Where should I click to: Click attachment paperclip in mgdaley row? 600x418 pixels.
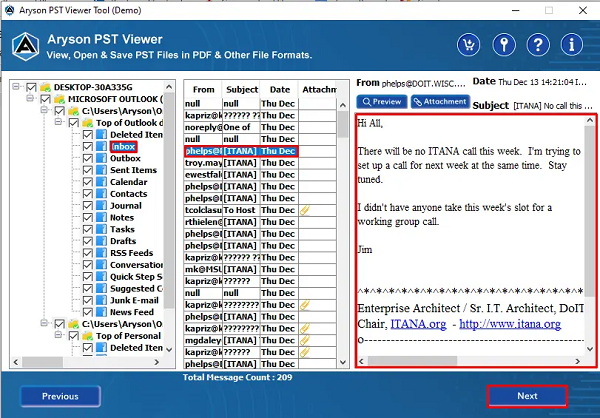[x=305, y=340]
